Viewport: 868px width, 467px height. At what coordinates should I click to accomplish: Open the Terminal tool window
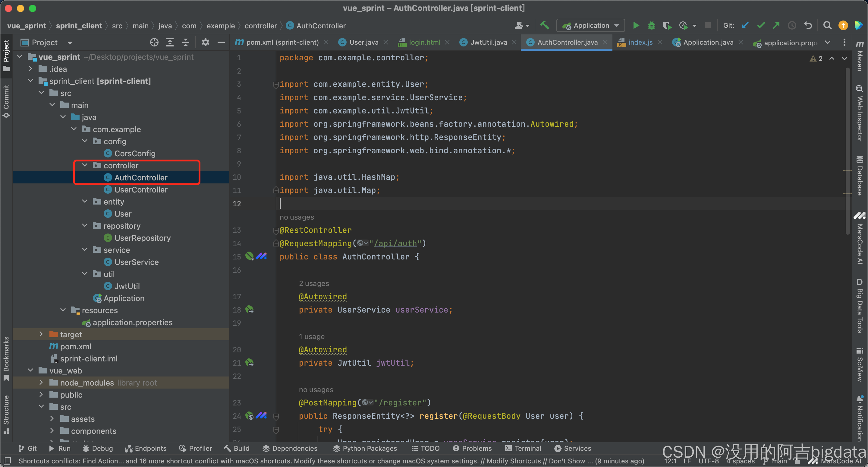point(523,448)
